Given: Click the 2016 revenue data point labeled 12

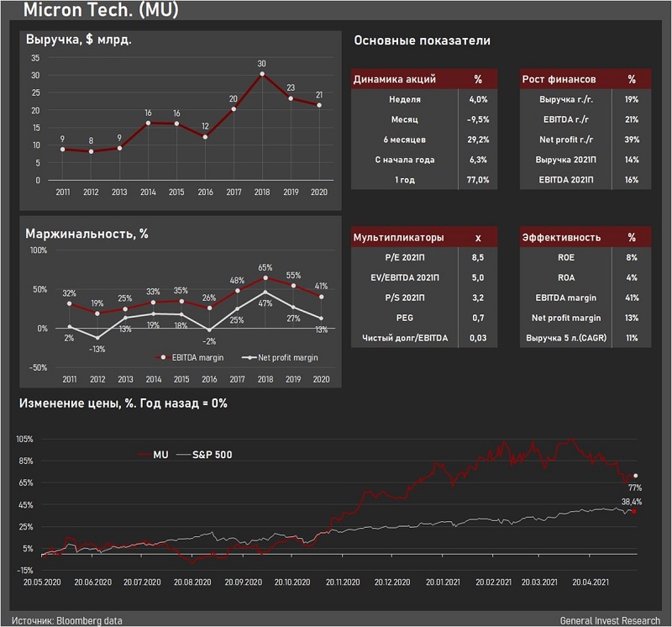Looking at the screenshot, I should pyautogui.click(x=205, y=136).
